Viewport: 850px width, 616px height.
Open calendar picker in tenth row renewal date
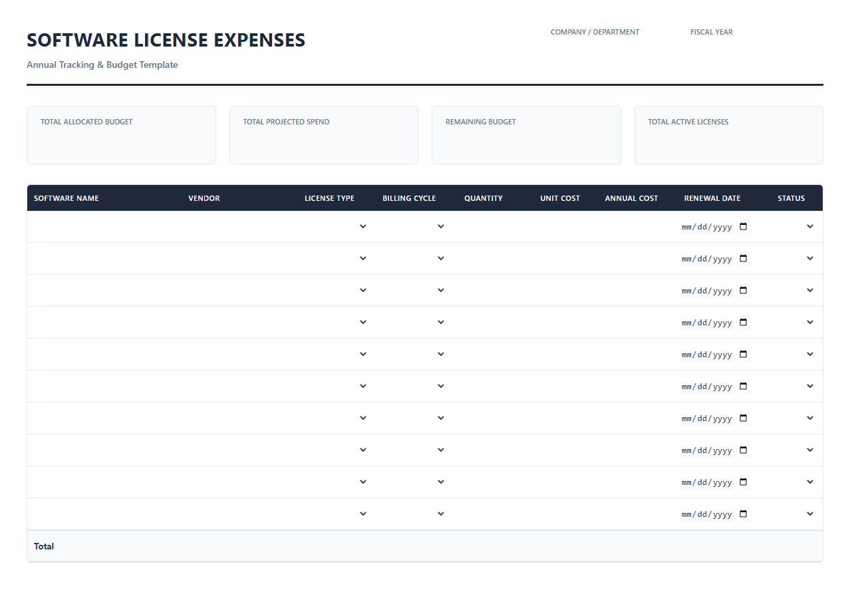(743, 514)
